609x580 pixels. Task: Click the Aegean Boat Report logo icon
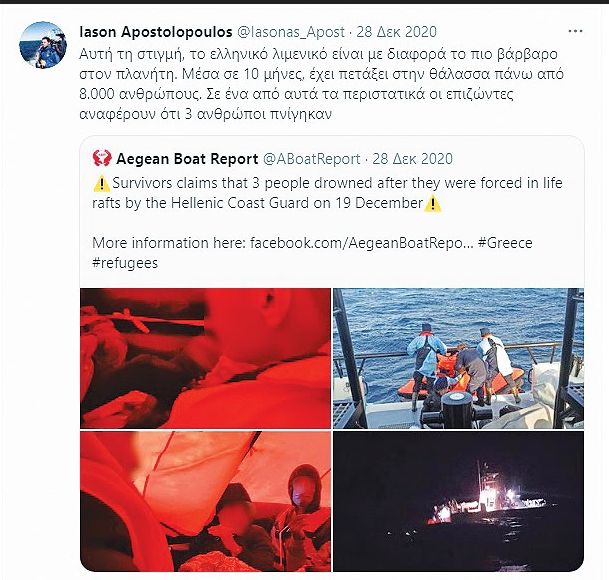tap(102, 158)
